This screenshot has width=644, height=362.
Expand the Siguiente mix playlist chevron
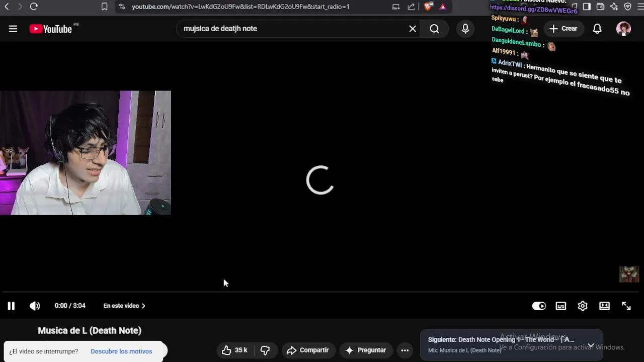click(591, 345)
